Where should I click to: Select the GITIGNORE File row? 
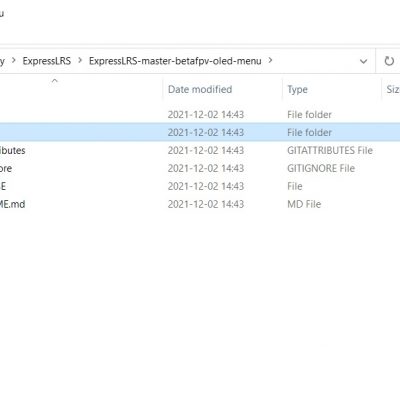tap(200, 168)
